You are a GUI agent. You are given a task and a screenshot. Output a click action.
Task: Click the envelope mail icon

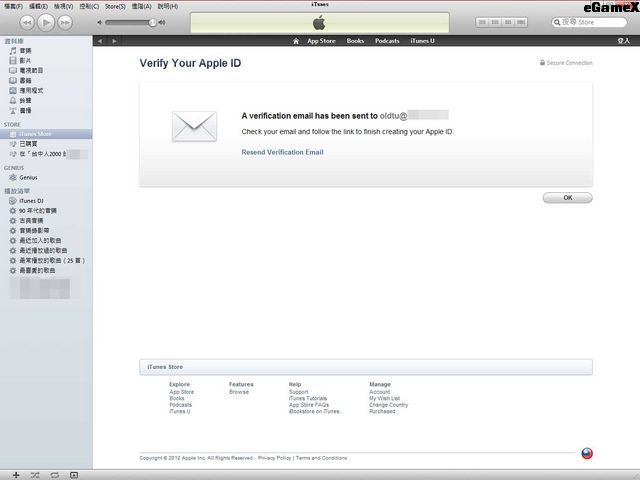194,127
